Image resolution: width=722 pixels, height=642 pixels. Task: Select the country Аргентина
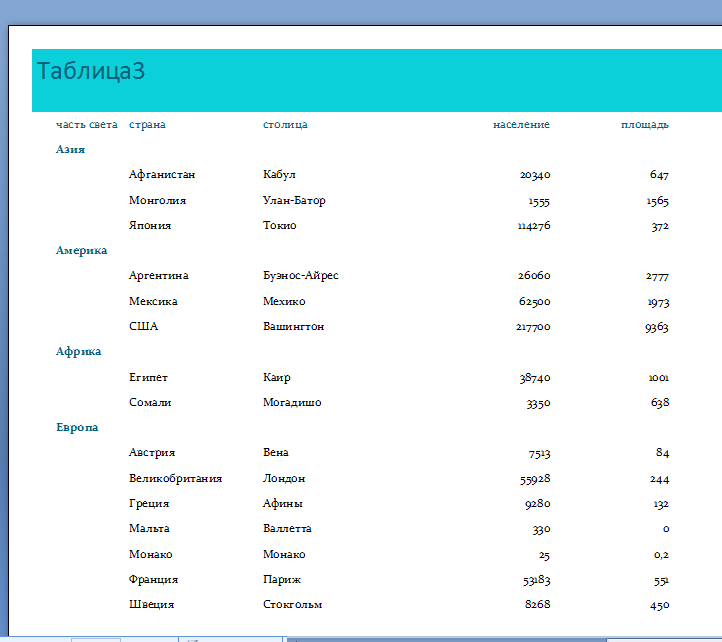coord(159,275)
